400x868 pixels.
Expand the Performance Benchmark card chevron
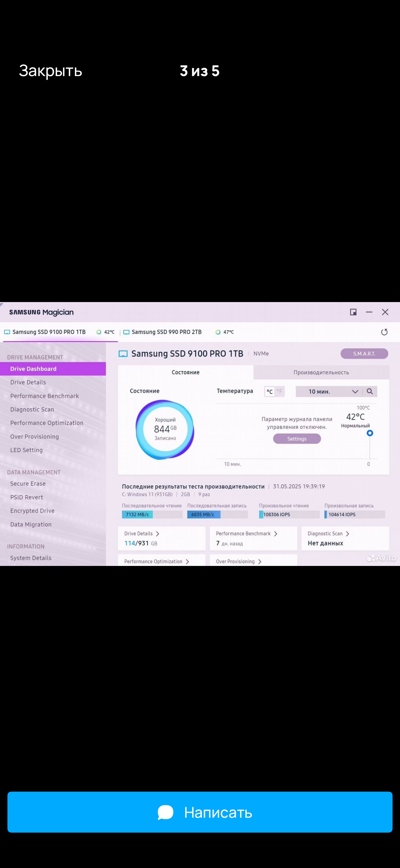276,534
